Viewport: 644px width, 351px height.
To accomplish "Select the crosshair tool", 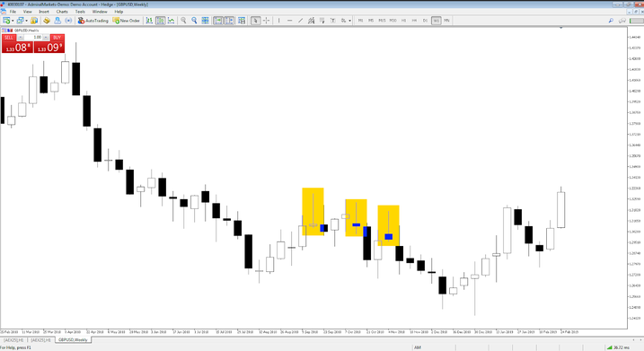I will click(266, 21).
